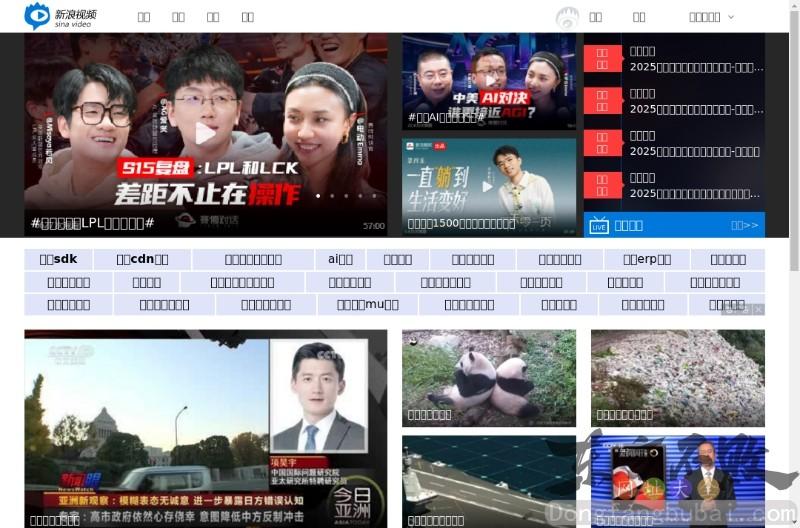Click the third red tag in live list
Image resolution: width=800 pixels, height=528 pixels.
pos(603,143)
